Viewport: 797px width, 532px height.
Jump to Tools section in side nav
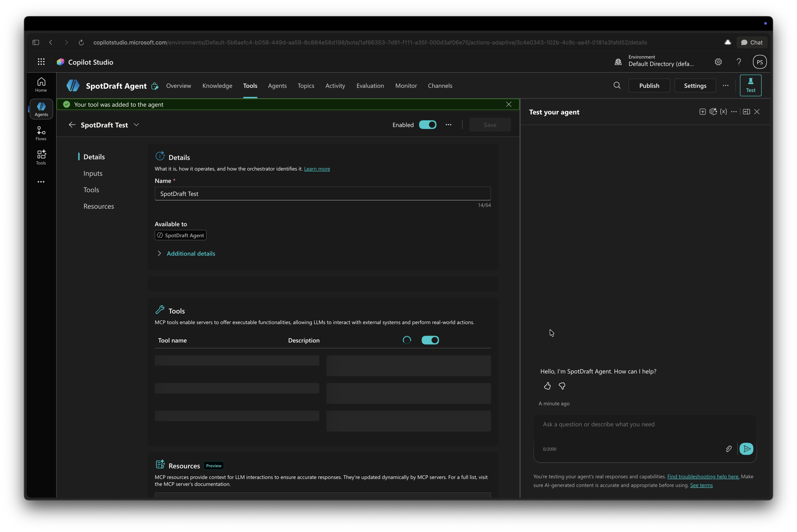91,190
